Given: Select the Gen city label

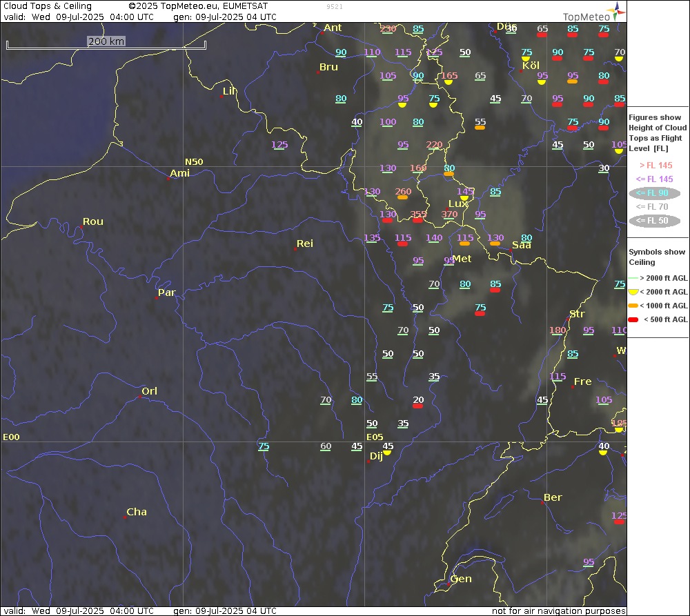Looking at the screenshot, I should [461, 579].
